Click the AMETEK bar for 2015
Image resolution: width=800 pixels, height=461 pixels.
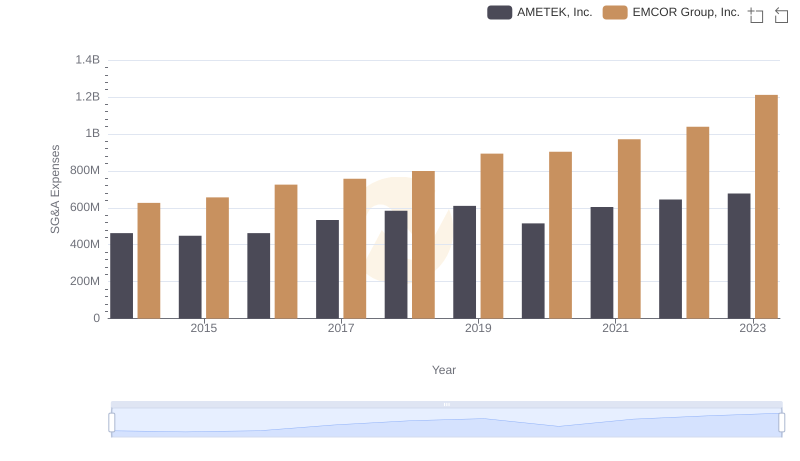click(x=190, y=277)
